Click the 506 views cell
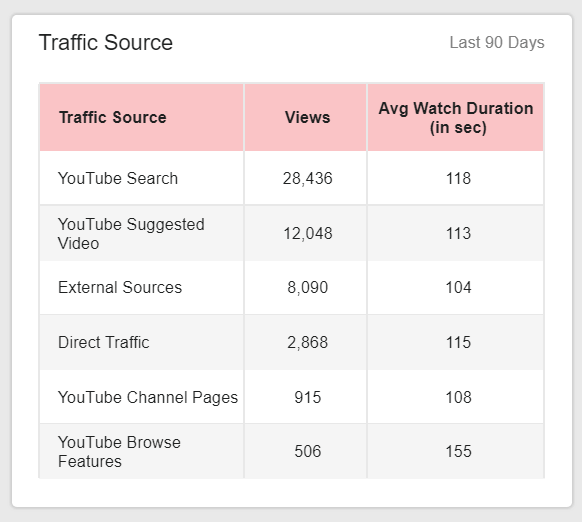582x522 pixels. (305, 451)
